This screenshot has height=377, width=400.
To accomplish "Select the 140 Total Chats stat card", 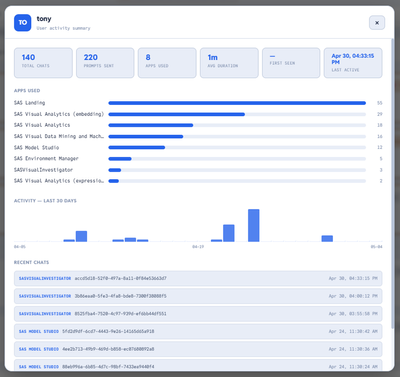I will point(43,63).
